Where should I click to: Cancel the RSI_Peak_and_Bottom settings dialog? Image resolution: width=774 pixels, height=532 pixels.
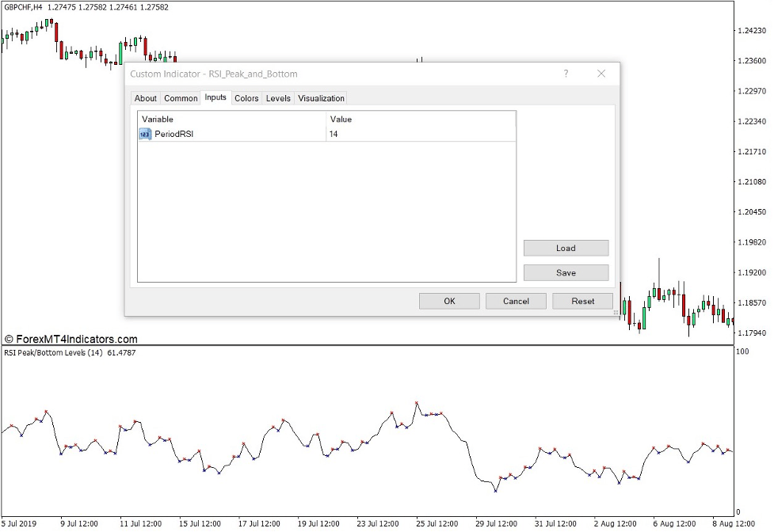point(516,301)
